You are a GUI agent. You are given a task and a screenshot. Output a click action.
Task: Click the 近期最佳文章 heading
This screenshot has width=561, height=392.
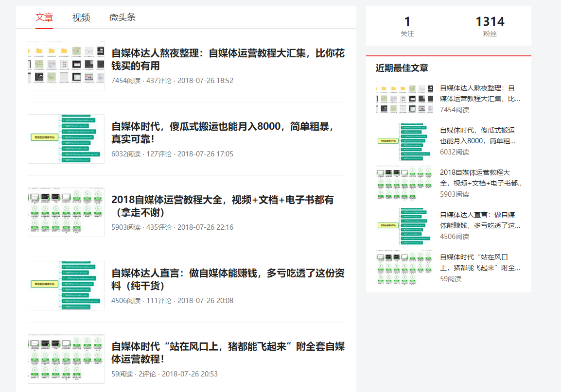[402, 68]
